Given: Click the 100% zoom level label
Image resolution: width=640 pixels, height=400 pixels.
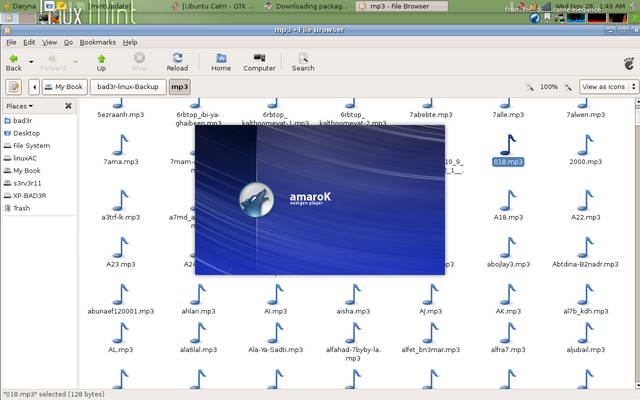Looking at the screenshot, I should point(549,87).
